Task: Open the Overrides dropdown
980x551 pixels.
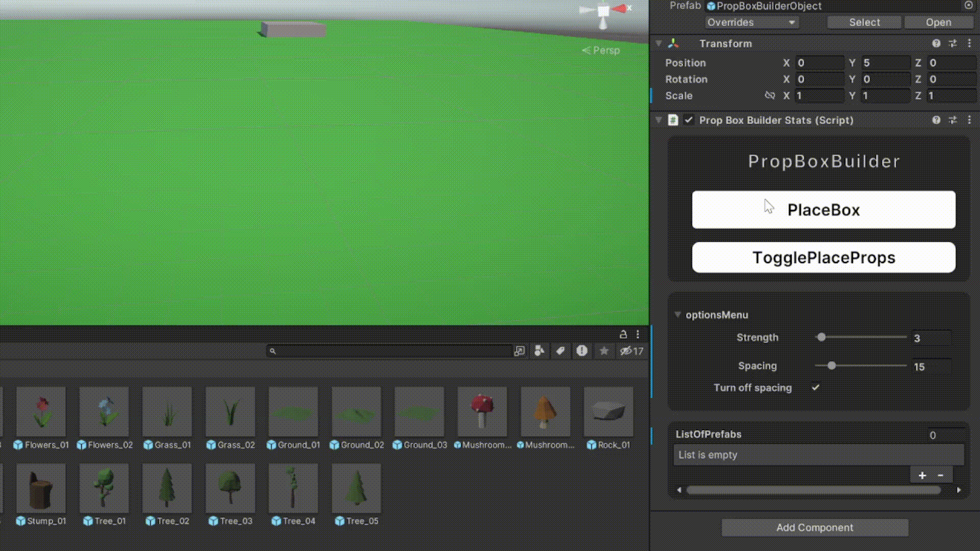Action: click(x=751, y=22)
